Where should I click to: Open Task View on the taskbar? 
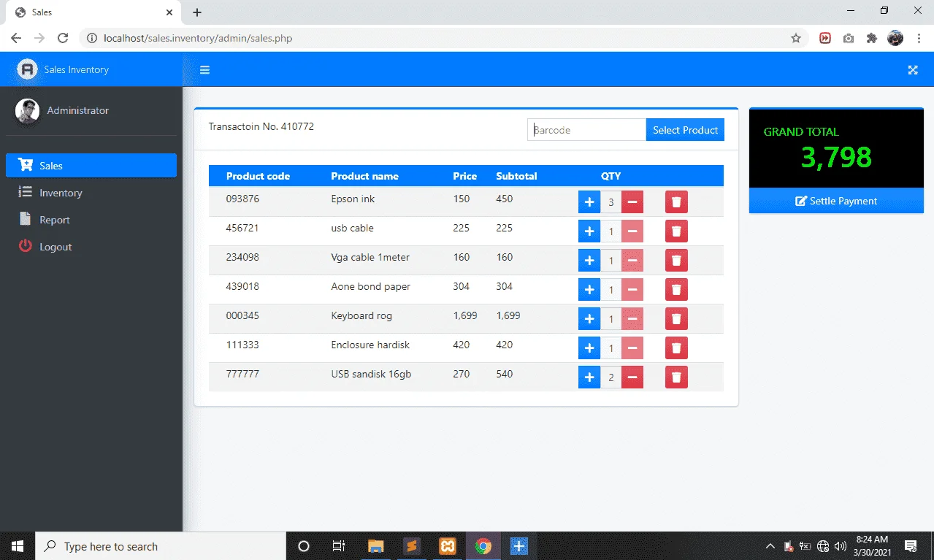pyautogui.click(x=339, y=546)
